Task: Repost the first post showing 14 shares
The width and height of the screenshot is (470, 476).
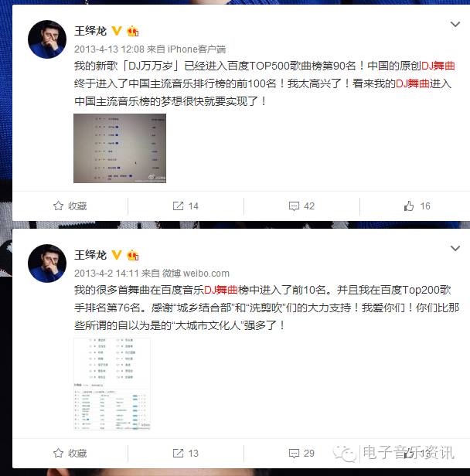Action: tap(186, 206)
